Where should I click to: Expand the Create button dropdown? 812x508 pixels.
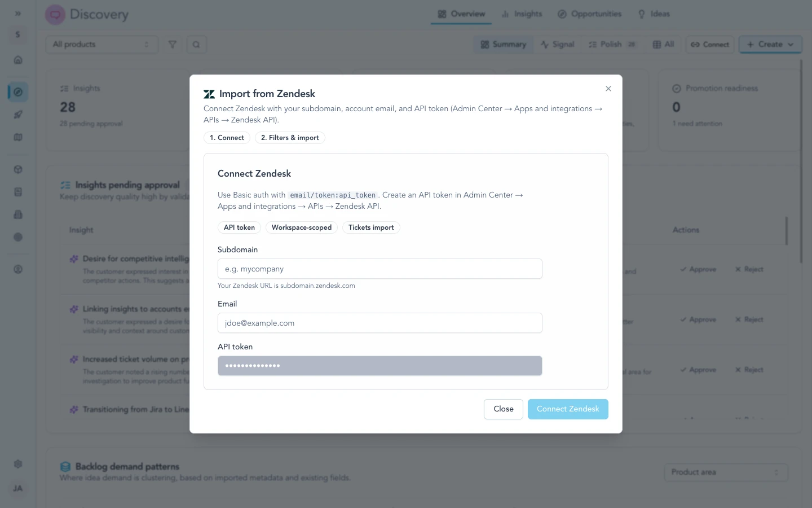tap(791, 44)
